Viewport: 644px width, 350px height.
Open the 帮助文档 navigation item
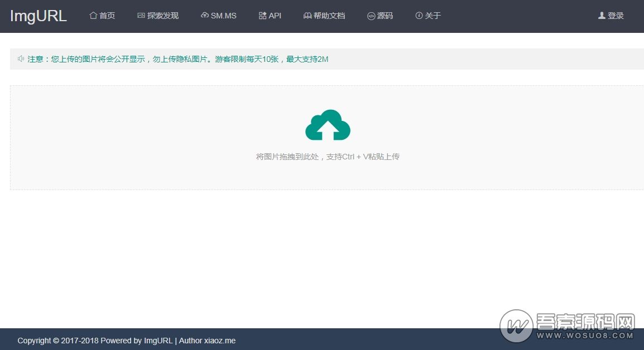(x=329, y=16)
